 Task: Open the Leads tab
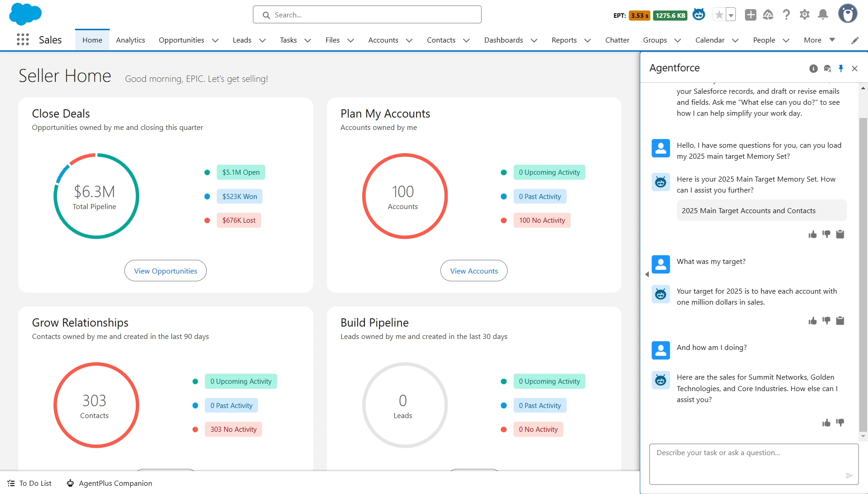(x=242, y=40)
